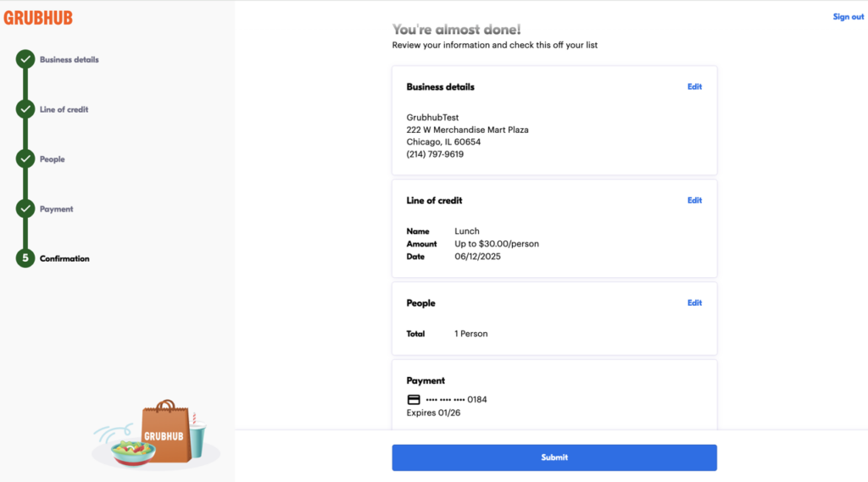Go to the People step label
Viewport: 868px width, 482px height.
pyautogui.click(x=53, y=159)
